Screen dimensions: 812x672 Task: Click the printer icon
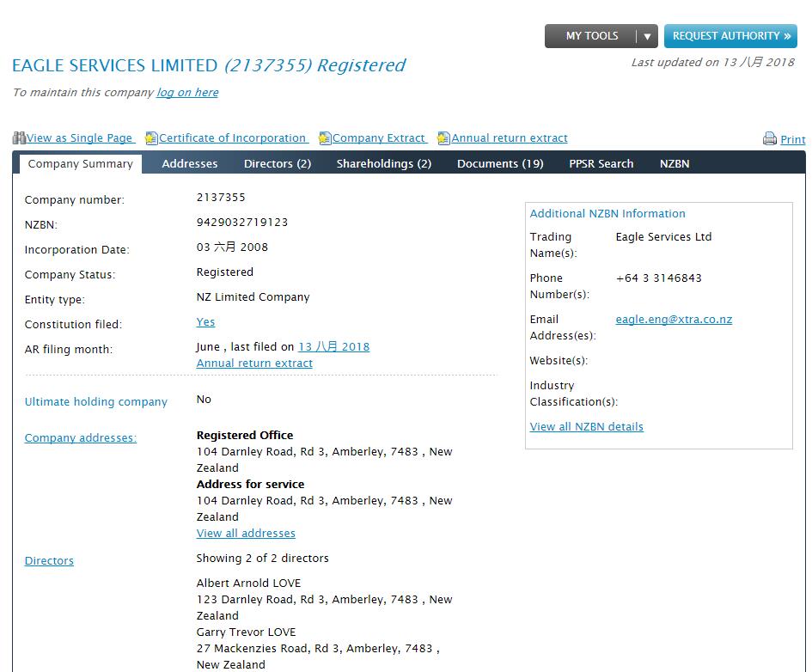[770, 138]
